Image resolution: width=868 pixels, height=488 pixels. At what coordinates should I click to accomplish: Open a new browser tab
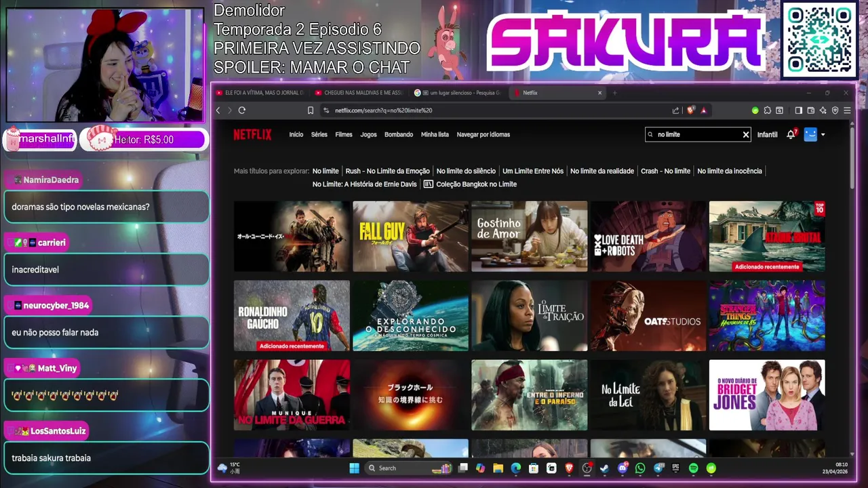click(614, 93)
